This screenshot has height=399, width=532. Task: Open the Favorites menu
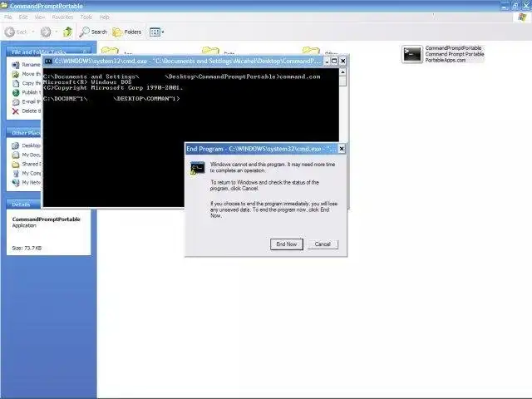62,17
